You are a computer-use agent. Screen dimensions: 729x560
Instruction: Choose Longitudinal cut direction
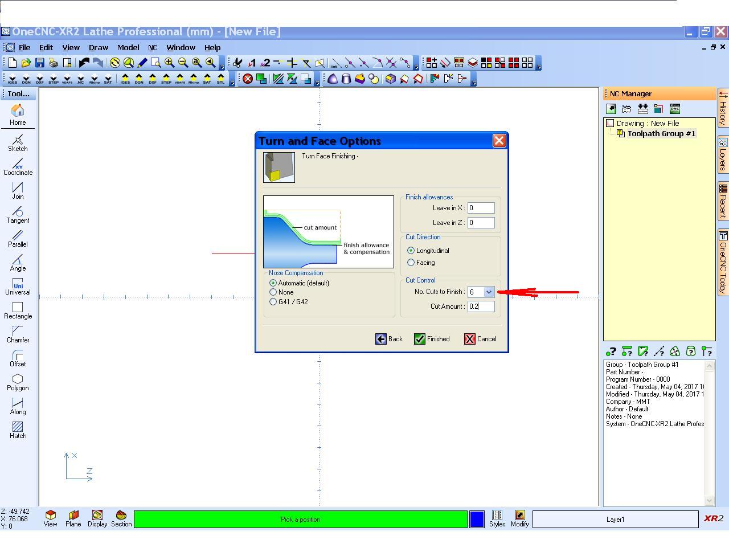tap(411, 251)
